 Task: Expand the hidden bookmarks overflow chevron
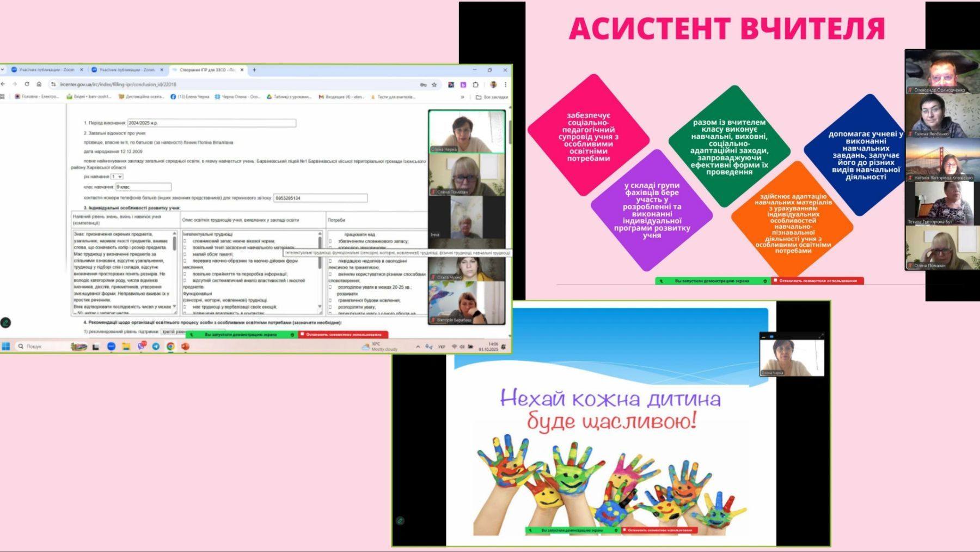462,97
